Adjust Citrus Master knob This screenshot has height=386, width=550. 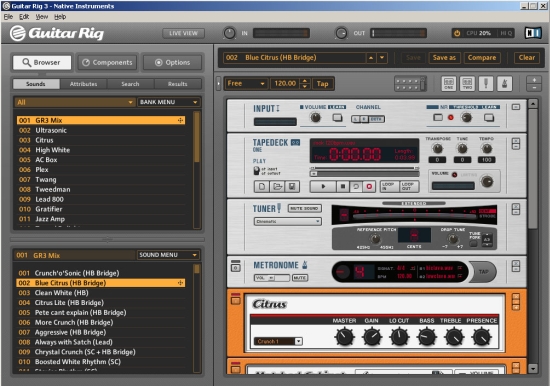point(344,337)
